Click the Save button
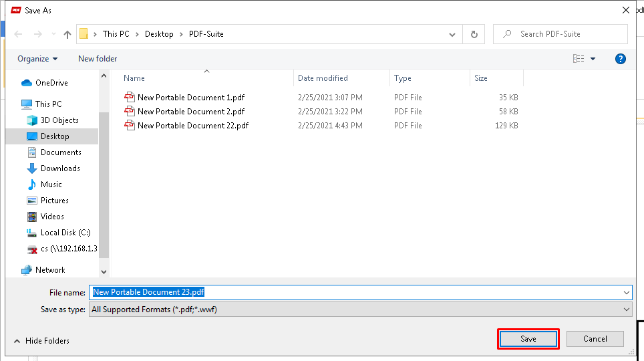Screen dimensions: 644x361 click(528, 339)
